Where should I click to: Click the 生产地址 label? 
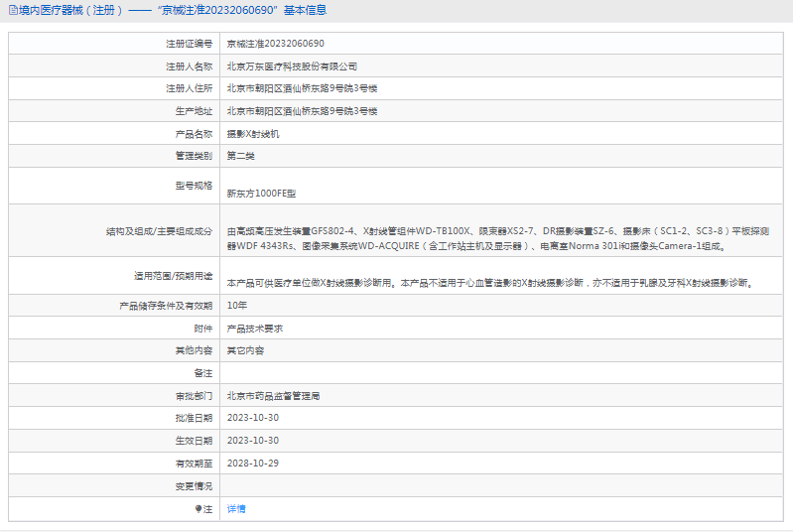194,111
